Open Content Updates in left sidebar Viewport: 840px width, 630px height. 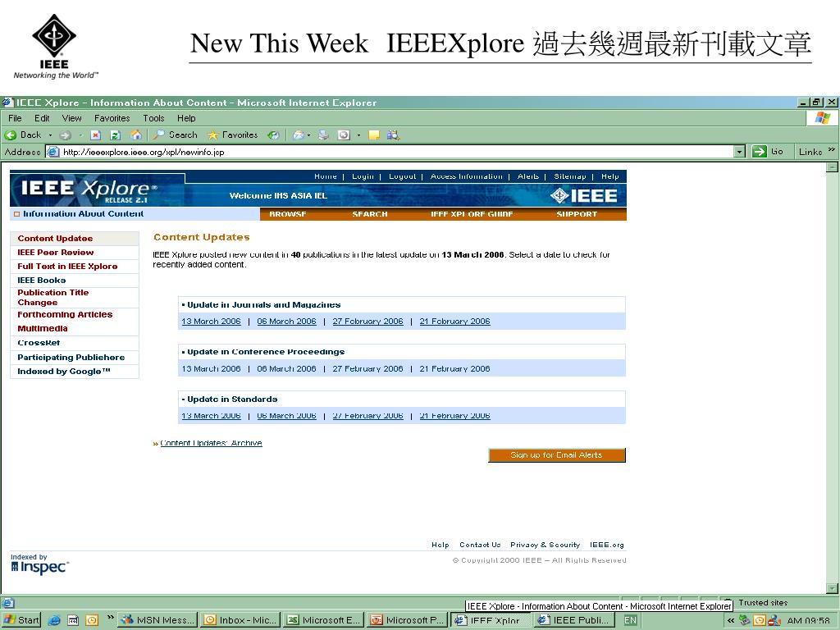pyautogui.click(x=55, y=239)
